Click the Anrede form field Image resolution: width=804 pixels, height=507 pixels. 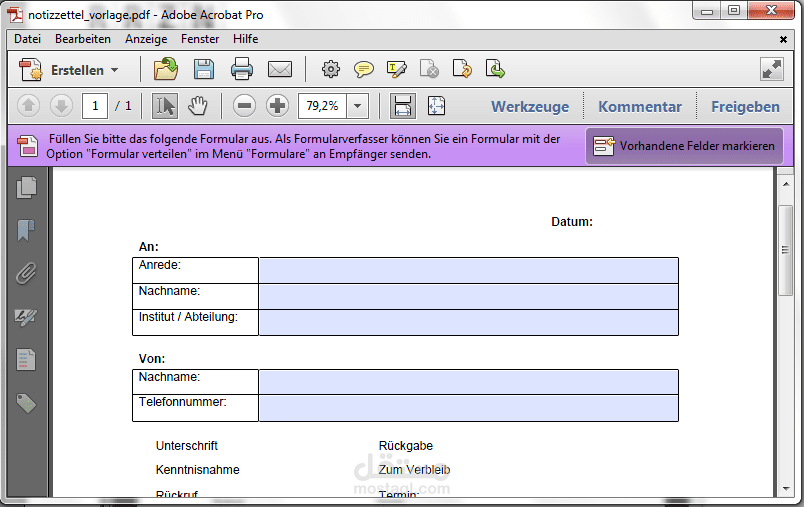coord(469,271)
